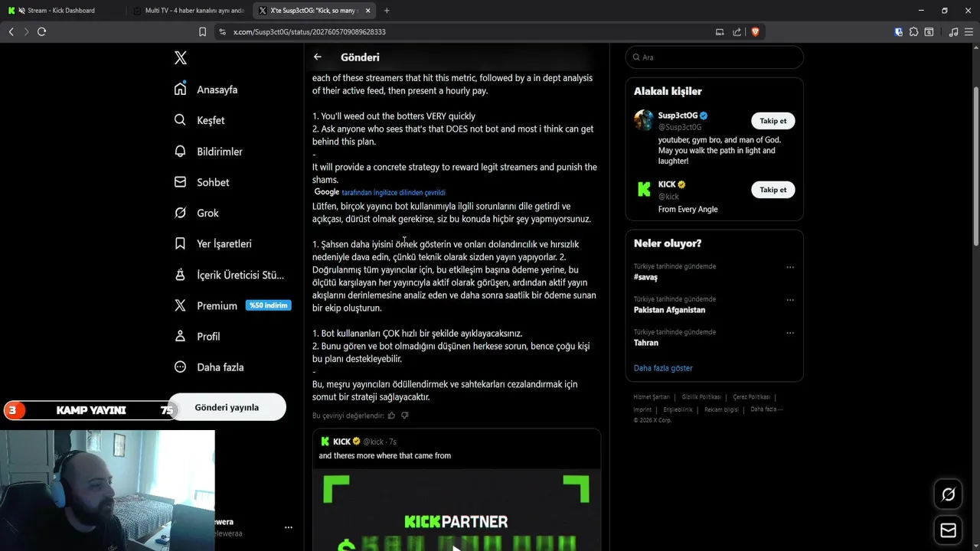This screenshot has width=980, height=551.
Task: Play the KICK PARTNER video
Action: (456, 546)
